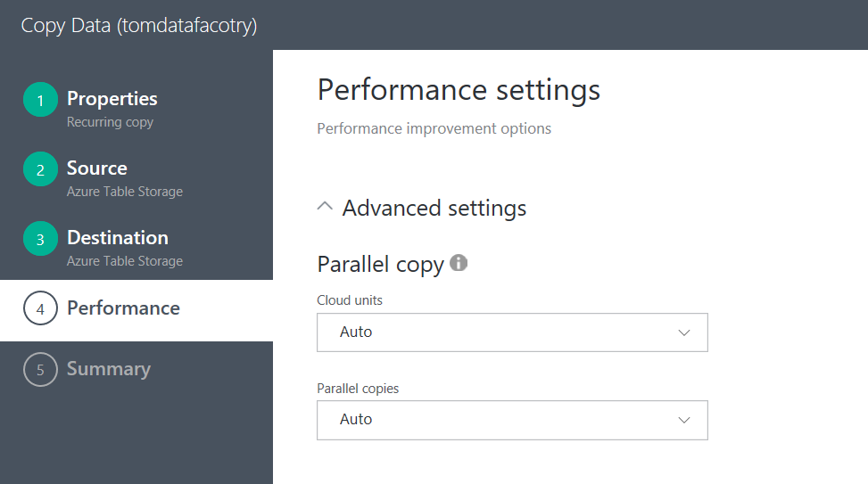The width and height of the screenshot is (868, 484).
Task: Go to the Destination step
Action: tap(117, 238)
